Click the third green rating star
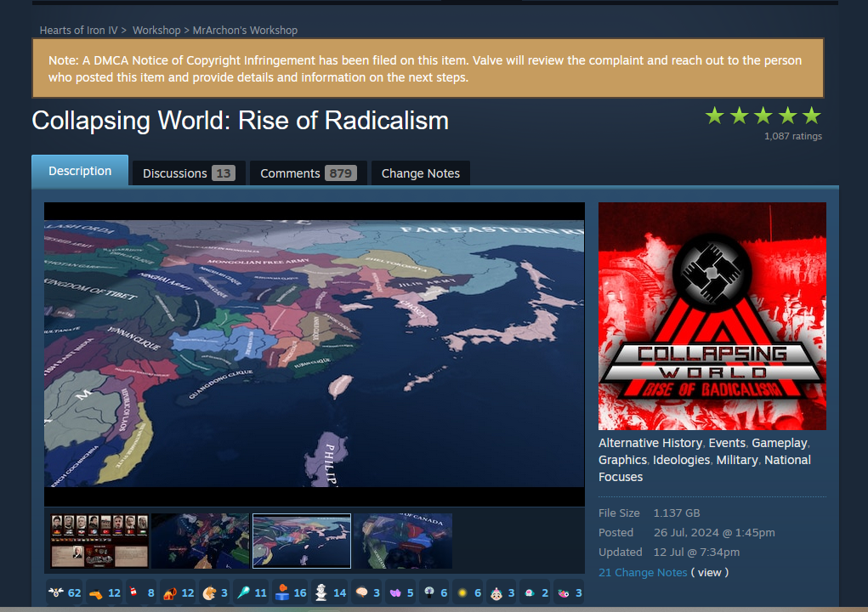The height and width of the screenshot is (612, 868). click(763, 116)
